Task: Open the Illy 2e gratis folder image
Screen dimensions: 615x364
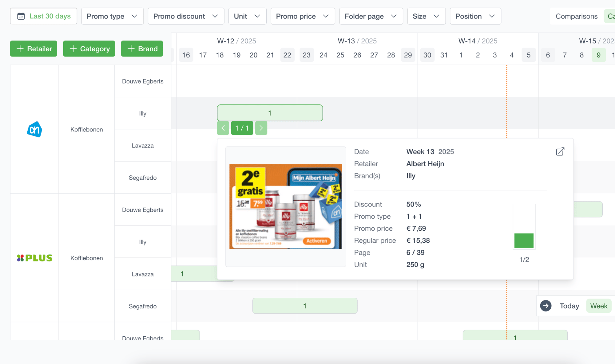Action: click(x=286, y=206)
